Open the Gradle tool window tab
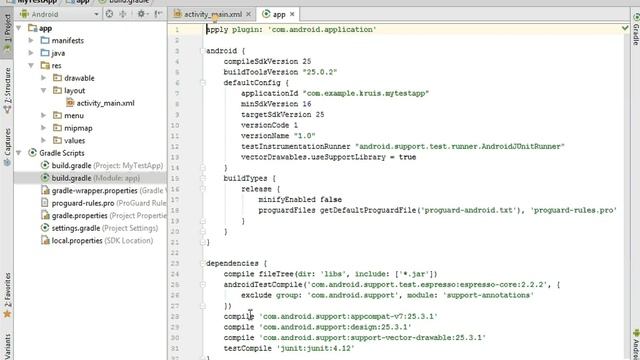640x360 pixels. click(636, 29)
